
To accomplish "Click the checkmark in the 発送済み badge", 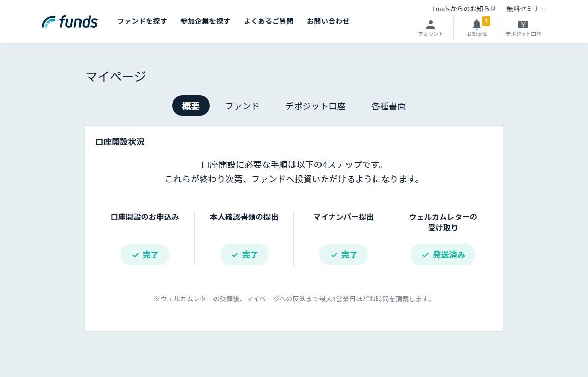I will (425, 255).
